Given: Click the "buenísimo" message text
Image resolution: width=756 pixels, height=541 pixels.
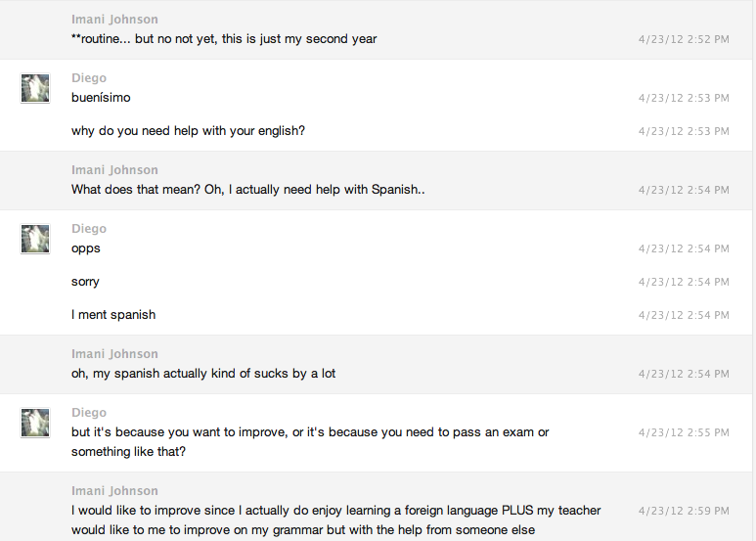Looking at the screenshot, I should coord(101,98).
